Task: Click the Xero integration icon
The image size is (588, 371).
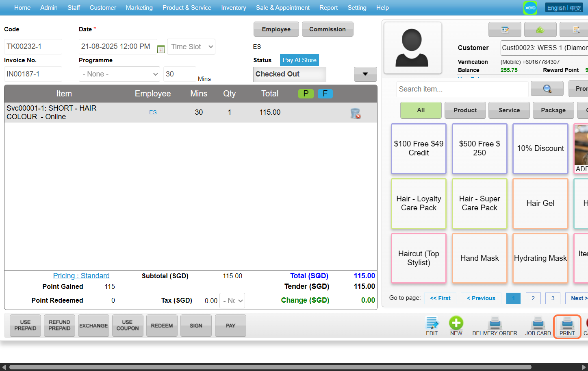Action: (530, 8)
